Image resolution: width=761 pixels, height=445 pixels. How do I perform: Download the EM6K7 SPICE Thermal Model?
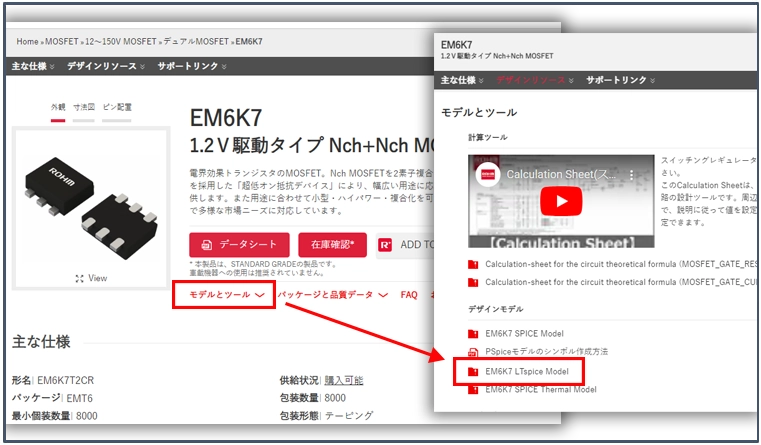(541, 390)
